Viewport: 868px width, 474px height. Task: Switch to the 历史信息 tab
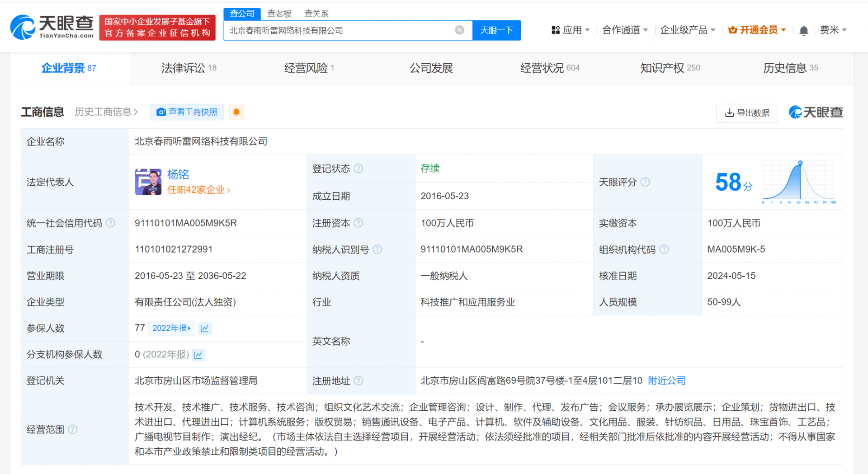point(790,68)
